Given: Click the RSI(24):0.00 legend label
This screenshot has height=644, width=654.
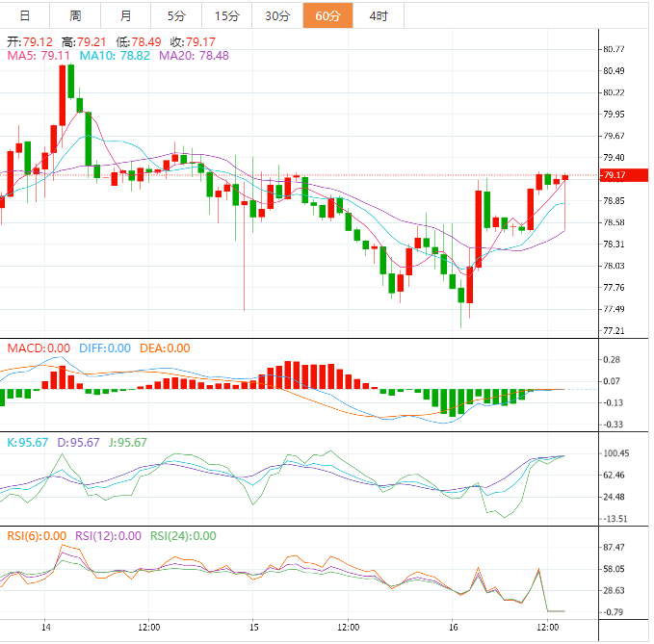Looking at the screenshot, I should 181,536.
